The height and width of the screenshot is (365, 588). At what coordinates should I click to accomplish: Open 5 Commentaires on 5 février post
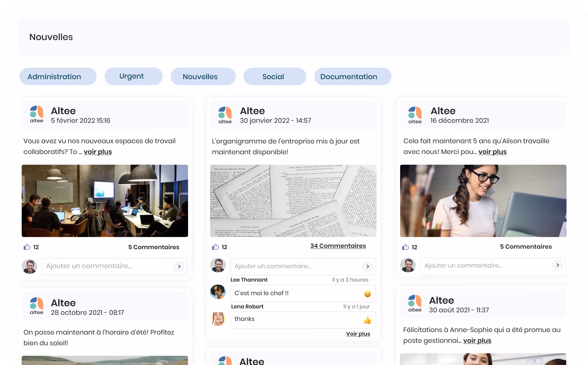pos(154,247)
